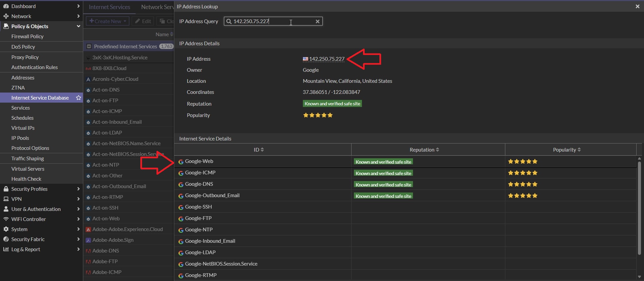Click the Network icon in sidebar
644x281 pixels.
coord(6,16)
